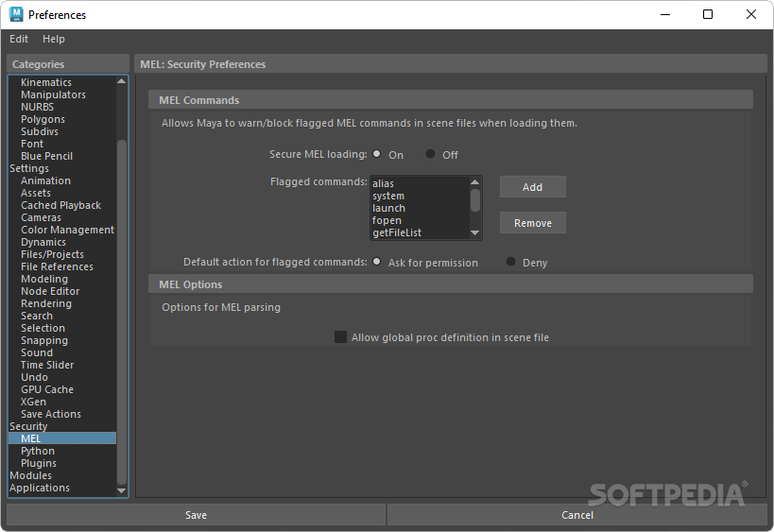Click the Remove flagged command button
The width and height of the screenshot is (774, 532).
[533, 223]
